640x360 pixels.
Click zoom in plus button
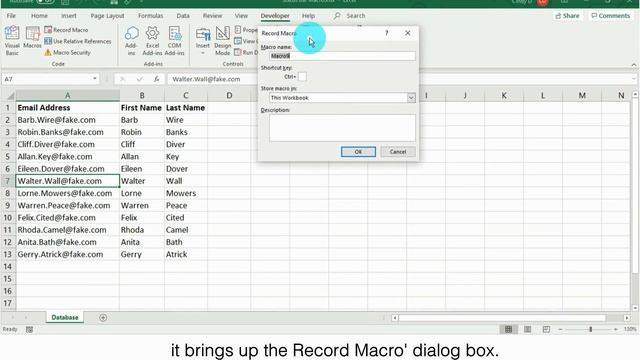pyautogui.click(x=616, y=329)
